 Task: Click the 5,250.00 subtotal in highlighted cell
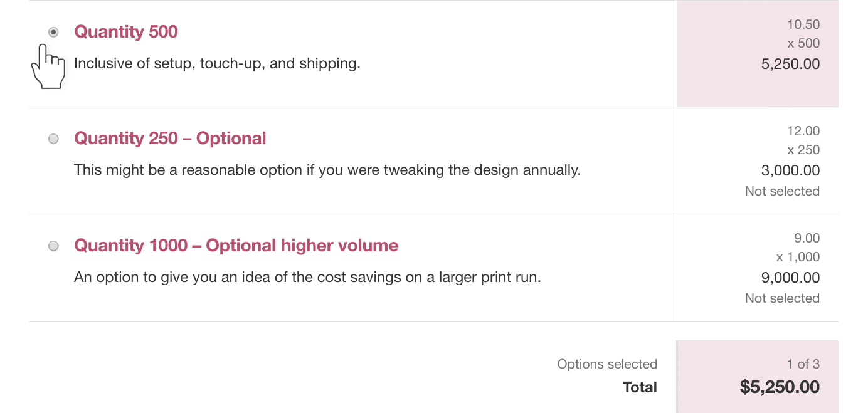790,64
